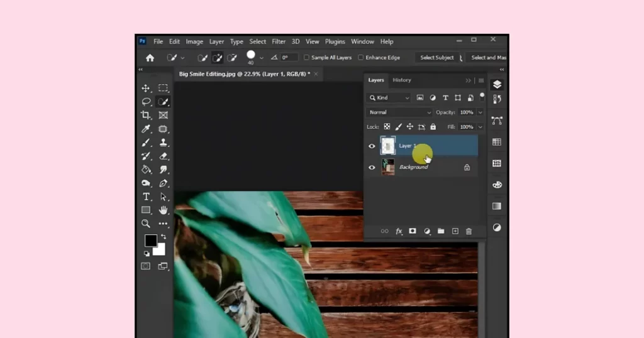This screenshot has width=644, height=338.
Task: Select the Frame tool
Action: pos(163,115)
